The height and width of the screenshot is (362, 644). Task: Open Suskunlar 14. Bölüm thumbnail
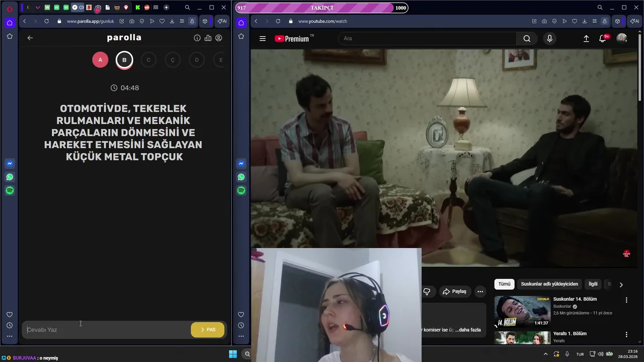[x=522, y=312]
